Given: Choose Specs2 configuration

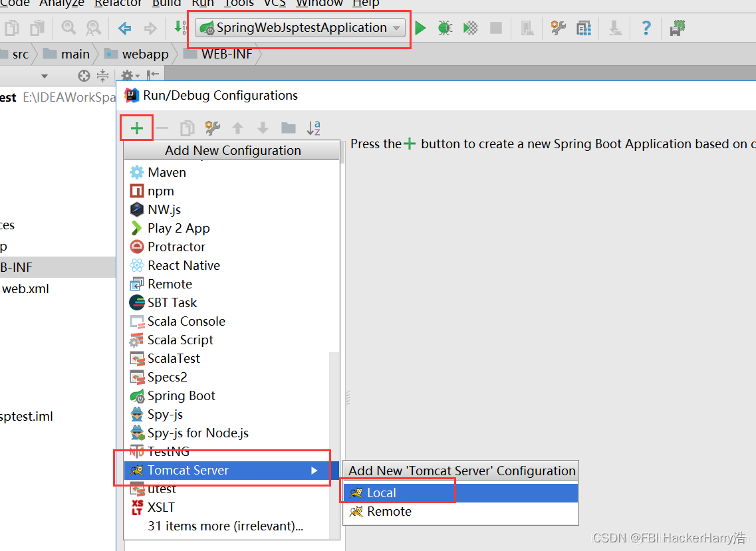Looking at the screenshot, I should pyautogui.click(x=227, y=377).
